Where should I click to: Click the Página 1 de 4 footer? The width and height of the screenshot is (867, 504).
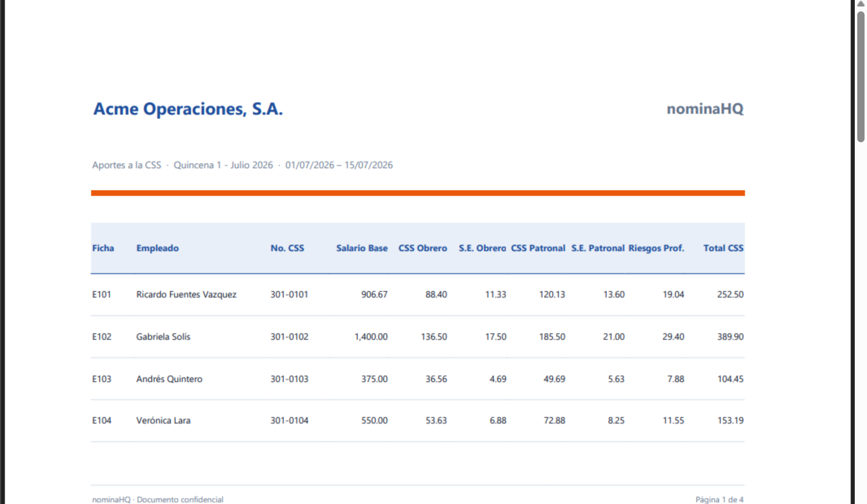[x=719, y=499]
